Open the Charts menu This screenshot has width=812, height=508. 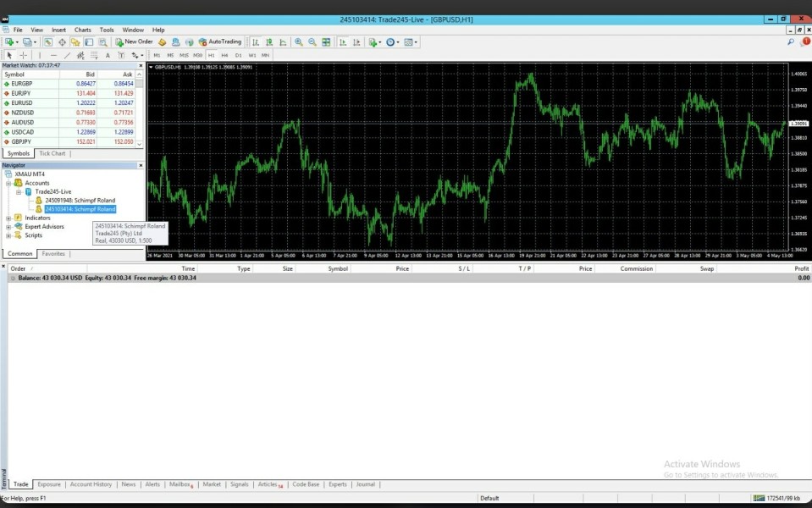tap(82, 30)
